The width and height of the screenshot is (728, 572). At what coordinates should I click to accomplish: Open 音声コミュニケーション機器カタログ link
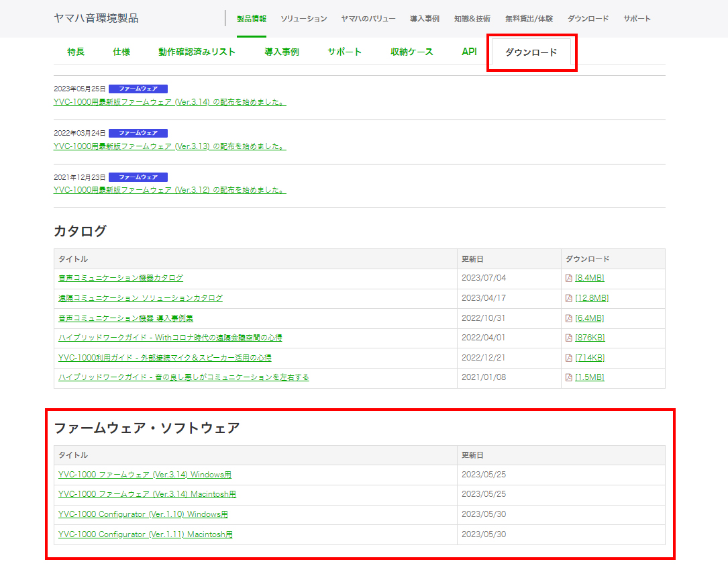pos(121,278)
